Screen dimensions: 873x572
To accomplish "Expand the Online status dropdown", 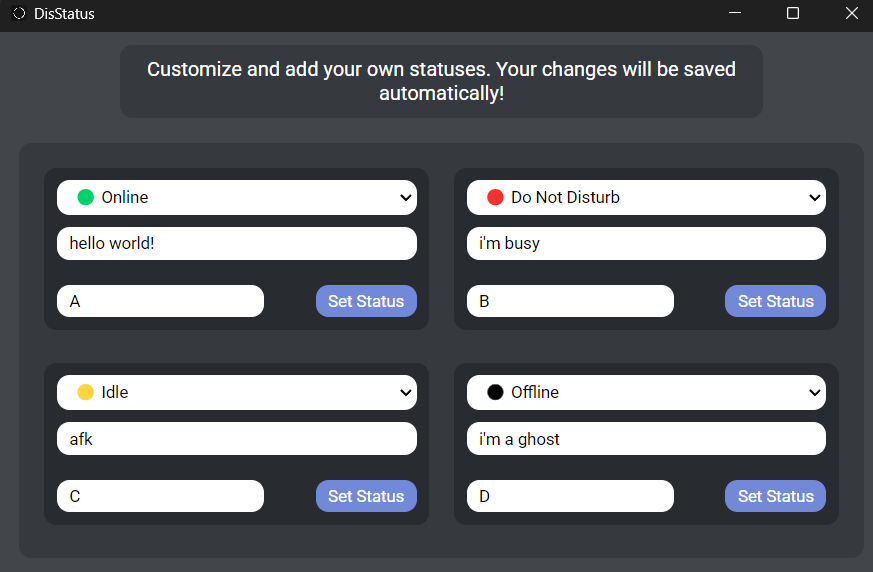I will coord(406,198).
